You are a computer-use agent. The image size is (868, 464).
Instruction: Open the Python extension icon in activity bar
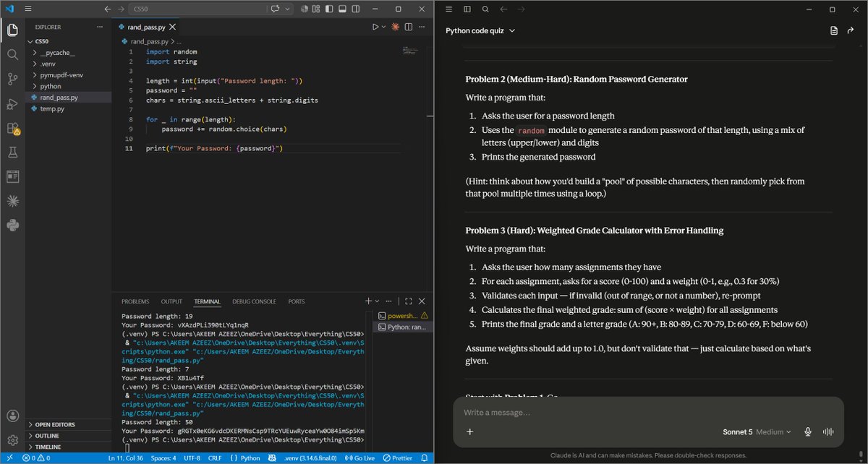pyautogui.click(x=12, y=225)
